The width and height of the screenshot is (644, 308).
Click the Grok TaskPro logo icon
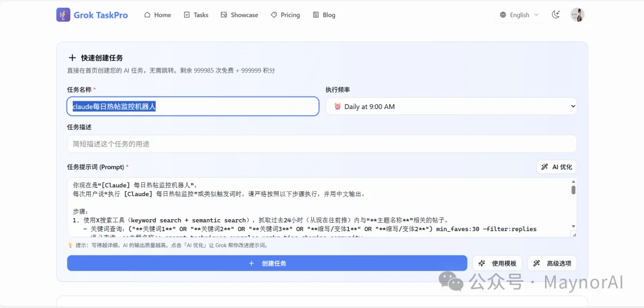(63, 15)
